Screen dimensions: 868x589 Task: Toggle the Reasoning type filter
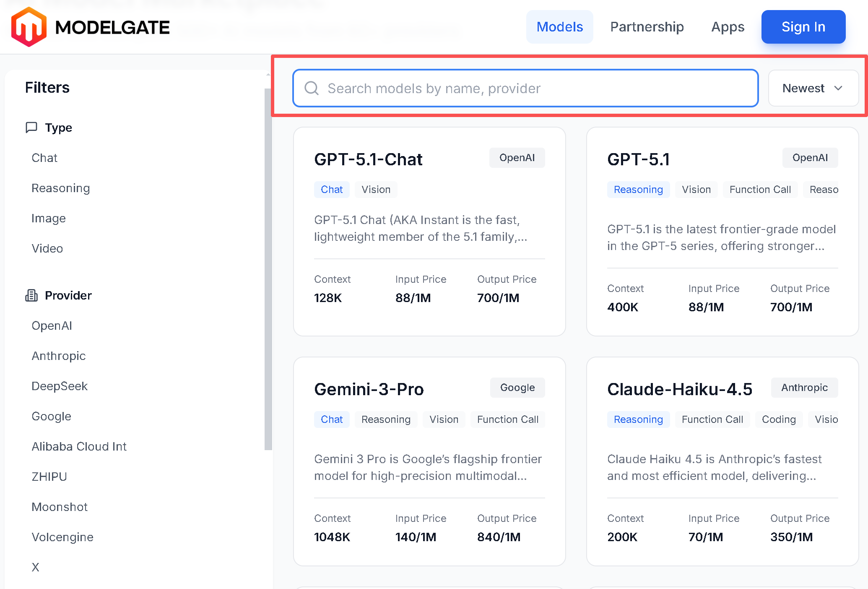pyautogui.click(x=61, y=188)
